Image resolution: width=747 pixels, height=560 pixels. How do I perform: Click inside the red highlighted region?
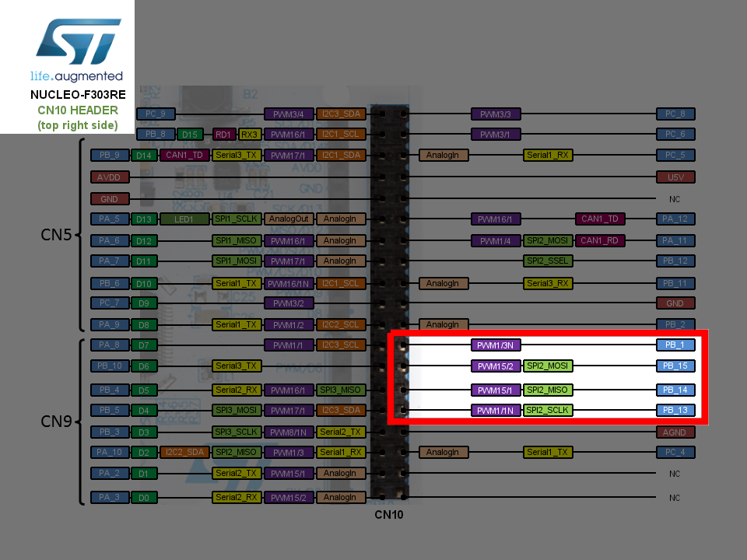(545, 377)
